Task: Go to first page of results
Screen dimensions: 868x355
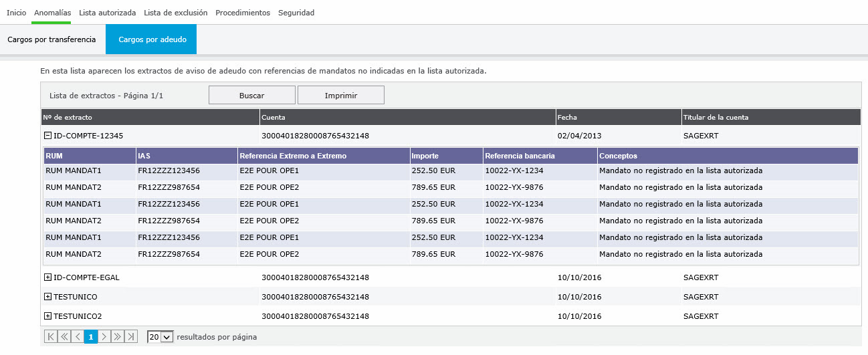Action: (51, 337)
